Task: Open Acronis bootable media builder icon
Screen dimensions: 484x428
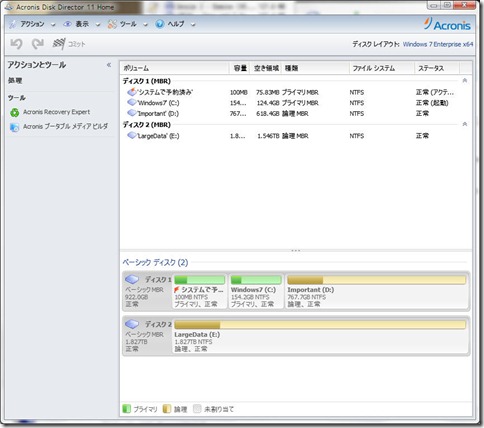Action: [14, 127]
